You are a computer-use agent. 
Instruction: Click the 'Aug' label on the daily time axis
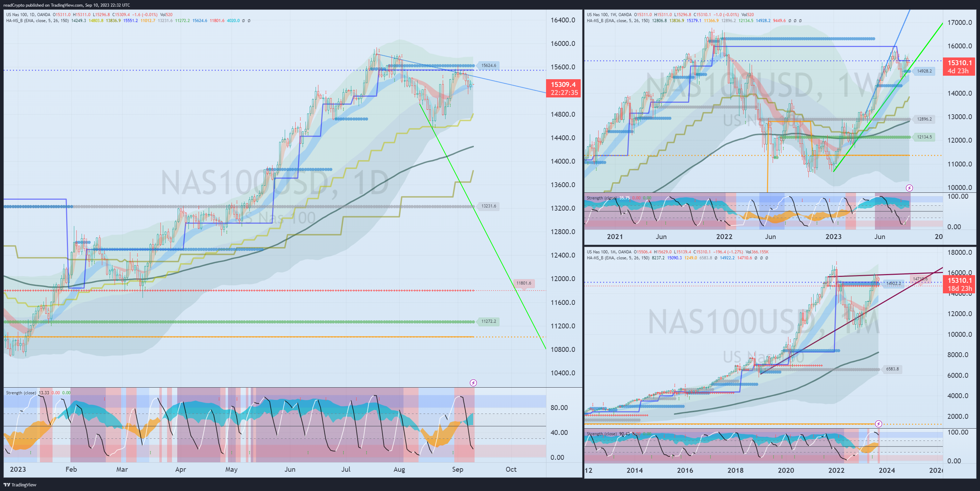(399, 469)
